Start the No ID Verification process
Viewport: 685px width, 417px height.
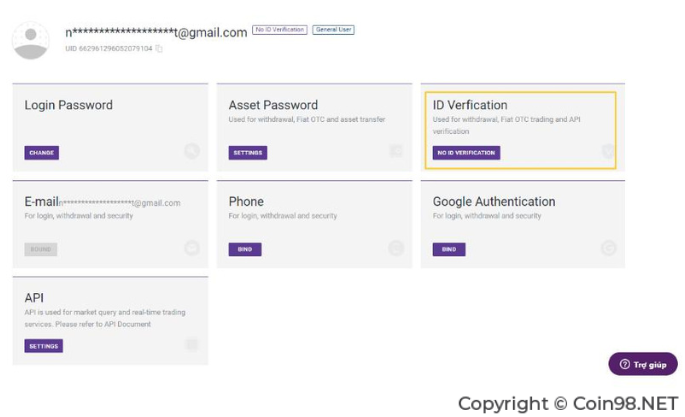click(x=466, y=153)
